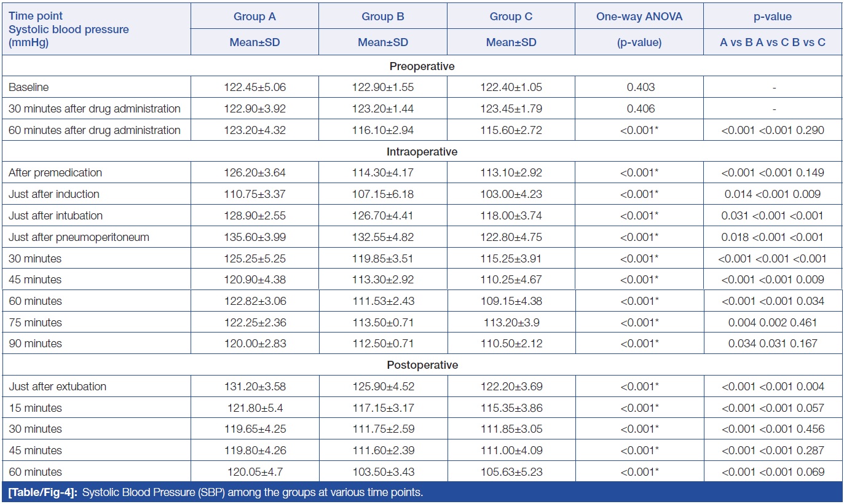Select the 135.60±3.99 cell
This screenshot has width=844, height=504.
click(254, 237)
